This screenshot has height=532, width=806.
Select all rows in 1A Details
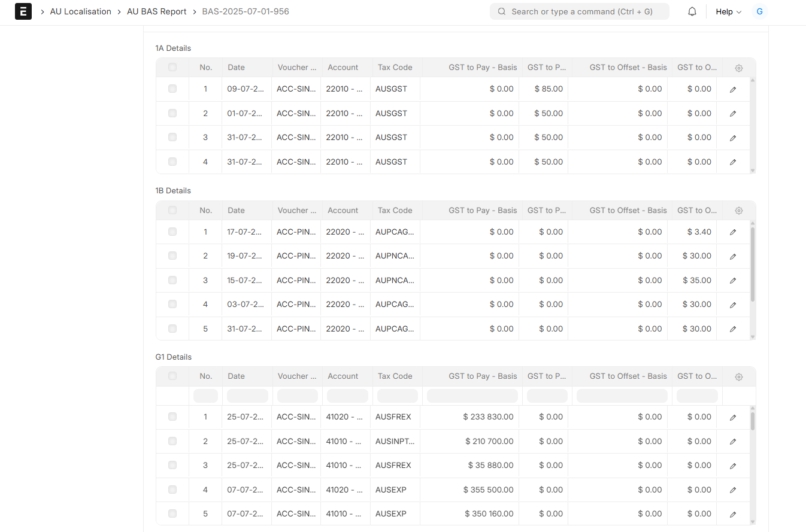point(172,68)
